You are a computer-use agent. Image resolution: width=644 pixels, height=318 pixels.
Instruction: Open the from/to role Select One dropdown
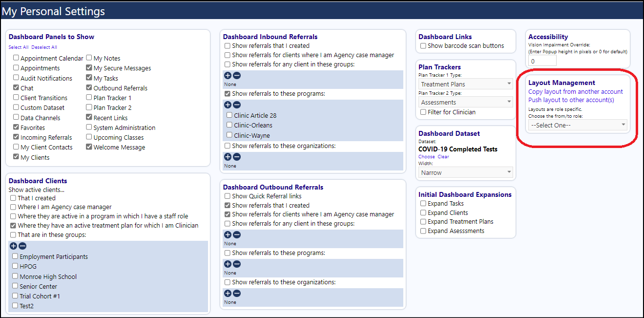[x=578, y=126]
